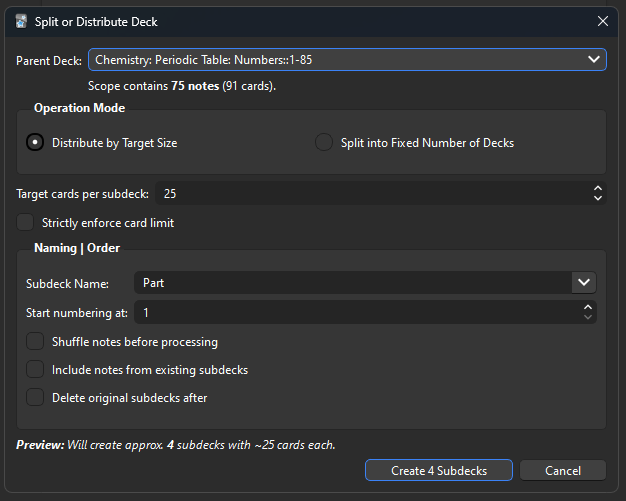
Task: Click the Operation Mode group title
Action: coord(79,108)
